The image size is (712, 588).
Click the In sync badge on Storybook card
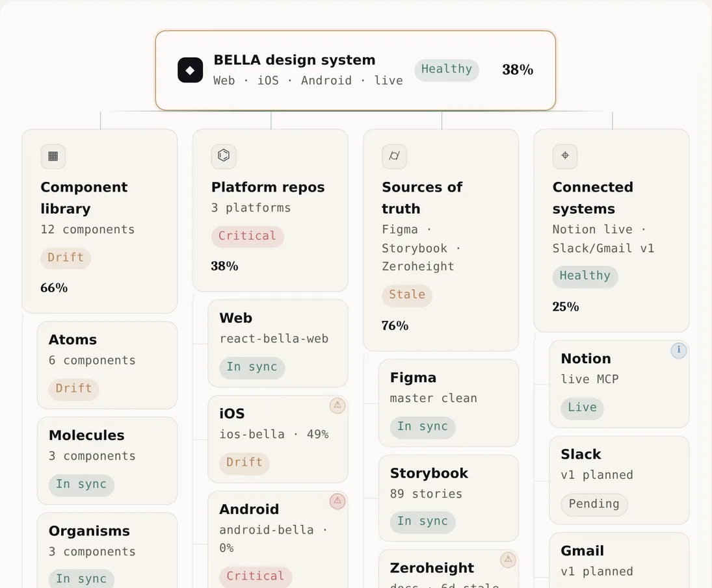tap(423, 522)
